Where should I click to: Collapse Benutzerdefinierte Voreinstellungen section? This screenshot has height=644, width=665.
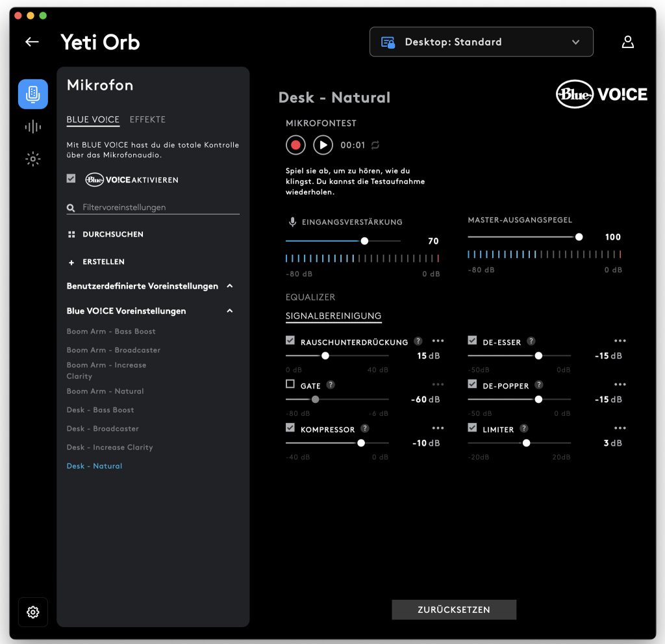tap(229, 286)
